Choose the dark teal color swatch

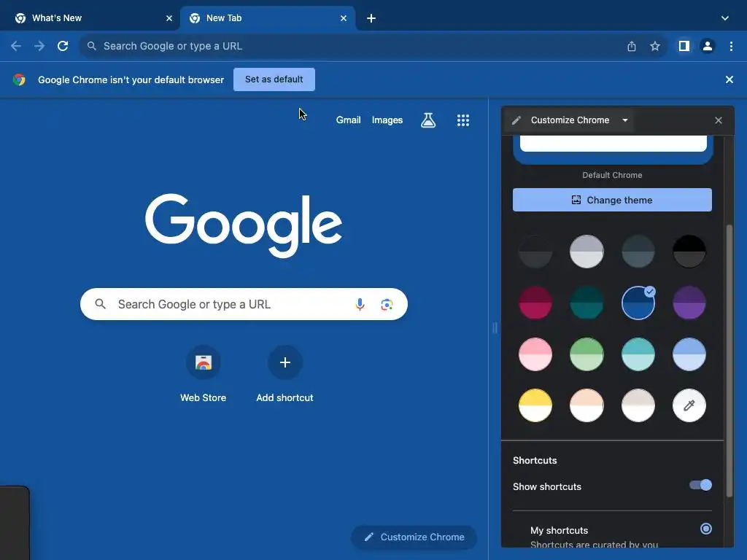point(587,303)
